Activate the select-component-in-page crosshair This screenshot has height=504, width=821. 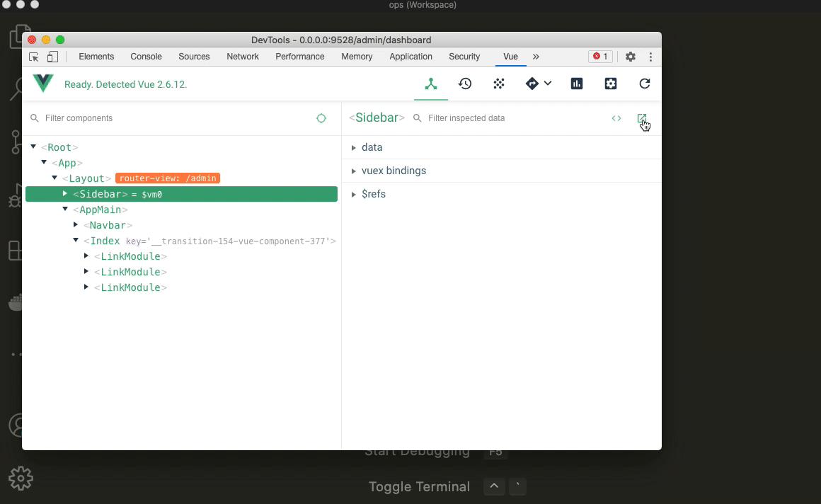[x=321, y=118]
